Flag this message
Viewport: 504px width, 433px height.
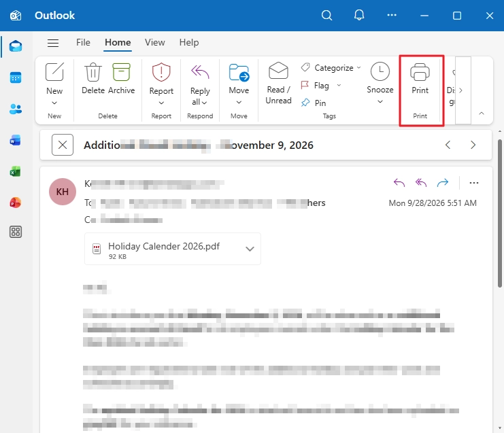click(x=315, y=86)
